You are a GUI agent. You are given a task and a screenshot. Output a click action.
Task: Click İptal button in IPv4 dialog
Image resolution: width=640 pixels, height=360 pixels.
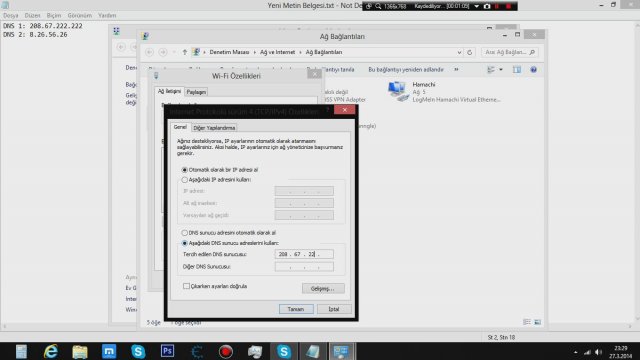pos(334,309)
